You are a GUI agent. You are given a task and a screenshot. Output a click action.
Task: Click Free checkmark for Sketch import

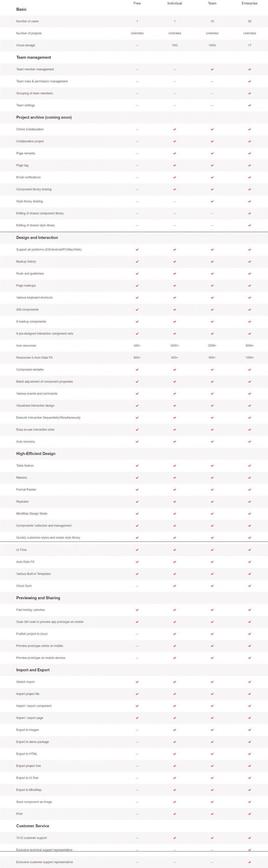[x=137, y=682]
